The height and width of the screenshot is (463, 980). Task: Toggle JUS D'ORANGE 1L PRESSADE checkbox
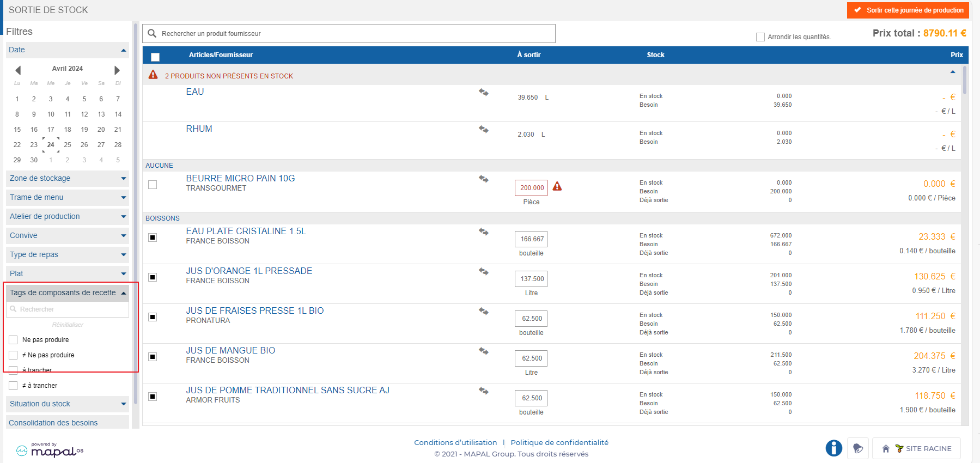tap(153, 277)
